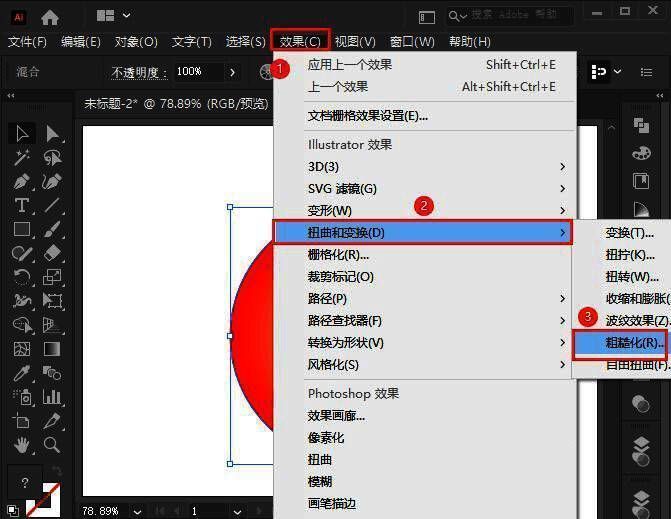Select the Slice tool
671x519 pixels.
tap(52, 421)
